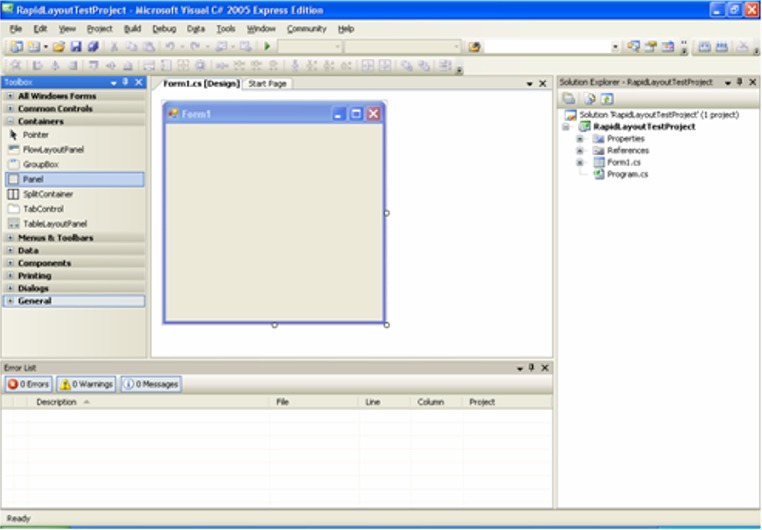The width and height of the screenshot is (762, 530).
Task: Expand the All Windows Forms toolbox group
Action: click(x=10, y=96)
